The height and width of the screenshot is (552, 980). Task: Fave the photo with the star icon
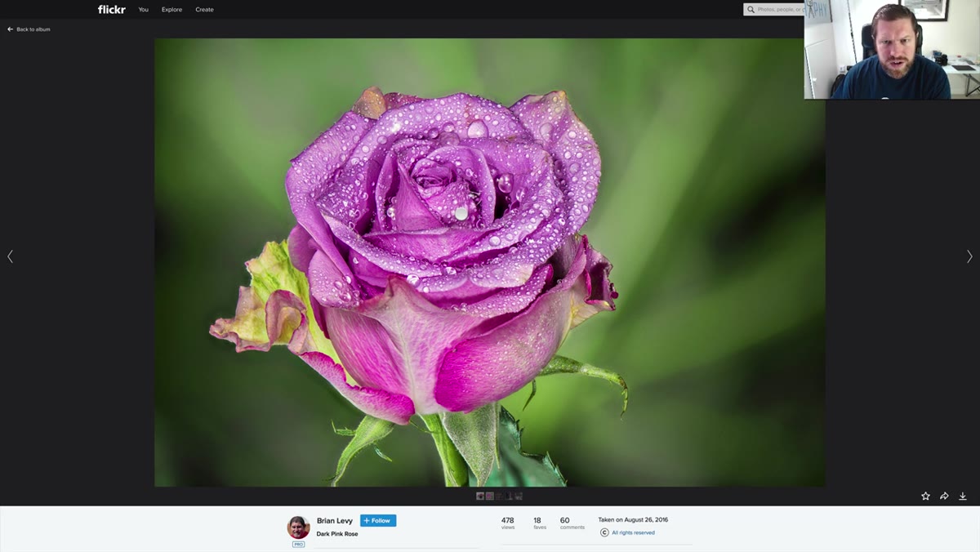coord(925,496)
